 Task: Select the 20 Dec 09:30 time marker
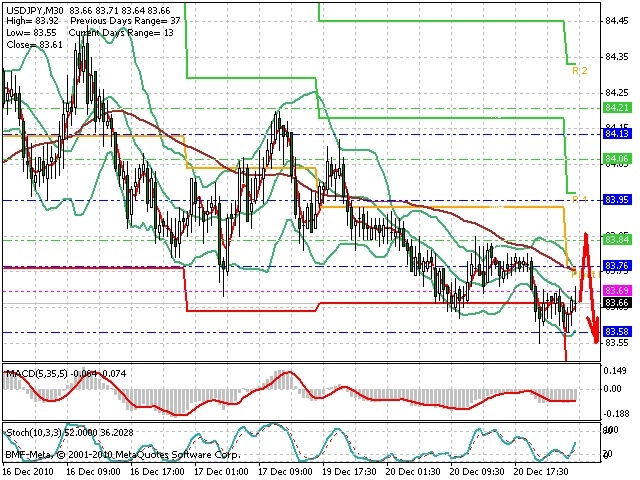(478, 472)
